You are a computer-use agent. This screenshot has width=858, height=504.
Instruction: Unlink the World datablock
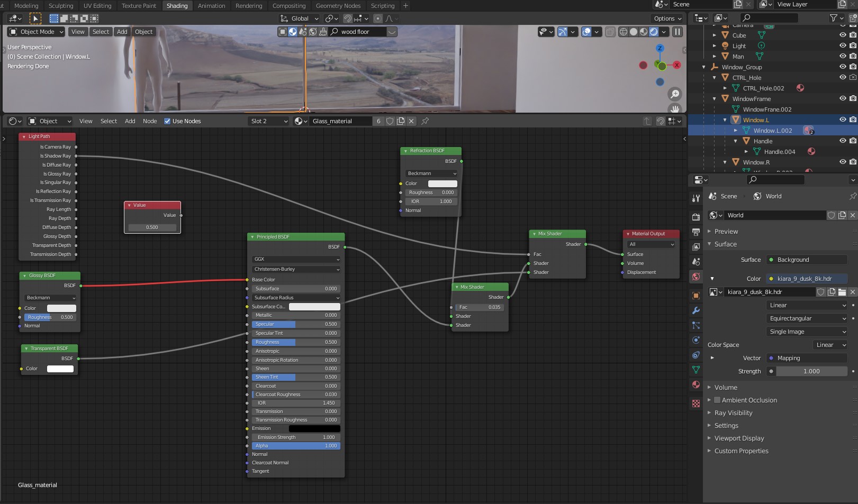pos(852,215)
